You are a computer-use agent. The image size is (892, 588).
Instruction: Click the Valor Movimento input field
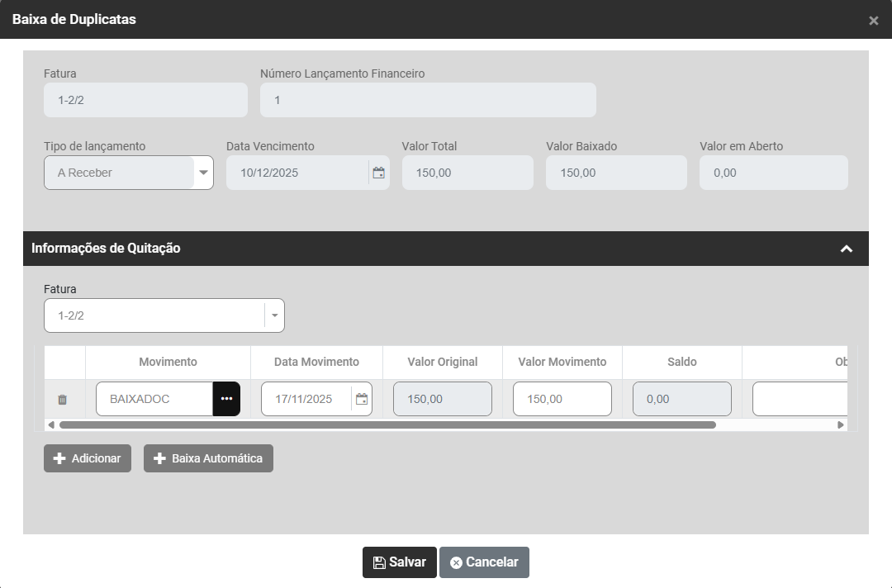[x=562, y=399]
